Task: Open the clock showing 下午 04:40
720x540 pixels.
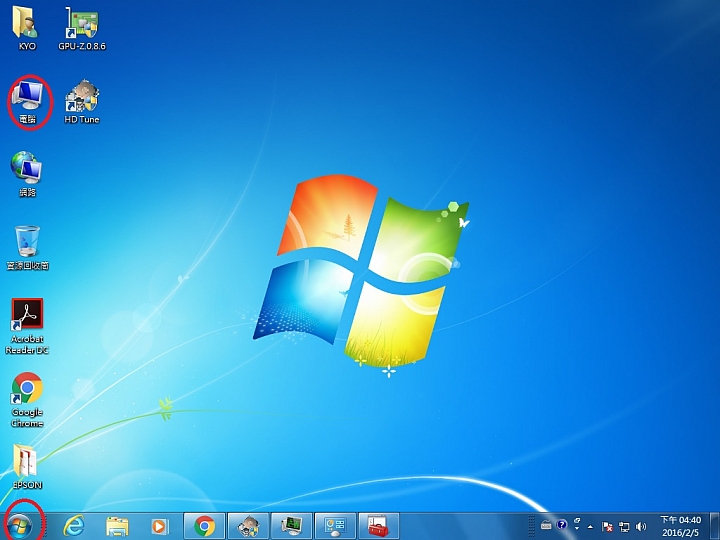Action: coord(681,520)
